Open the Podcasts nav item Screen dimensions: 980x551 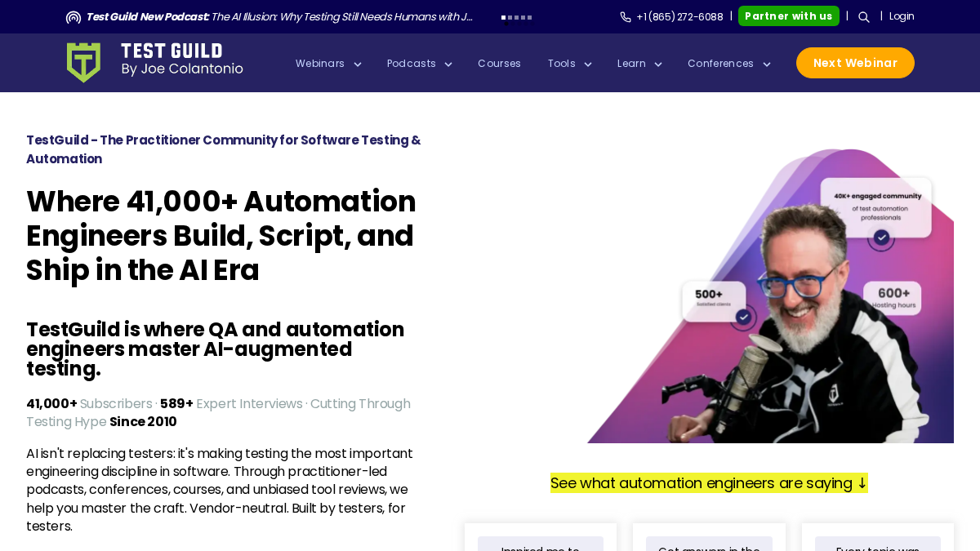[x=412, y=64]
